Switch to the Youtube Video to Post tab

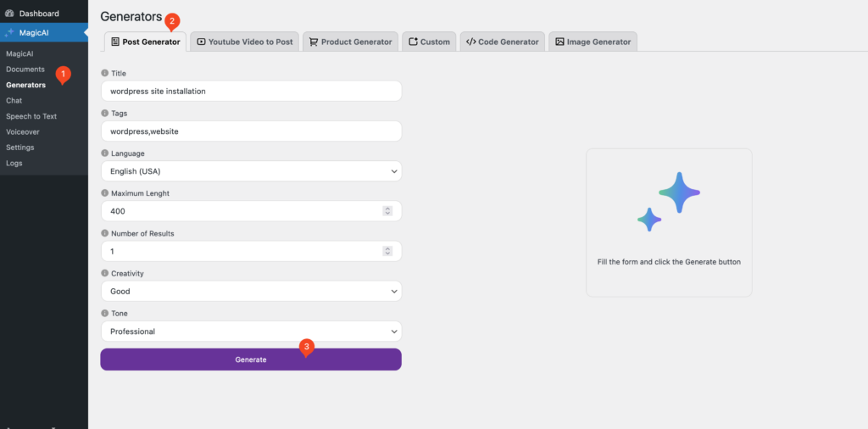coord(246,42)
